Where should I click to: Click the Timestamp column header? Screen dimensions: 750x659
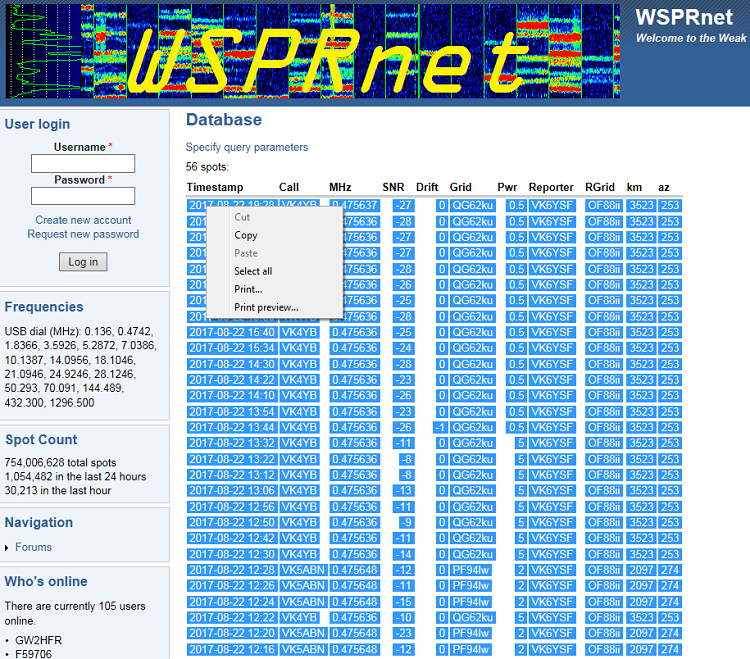[x=214, y=187]
